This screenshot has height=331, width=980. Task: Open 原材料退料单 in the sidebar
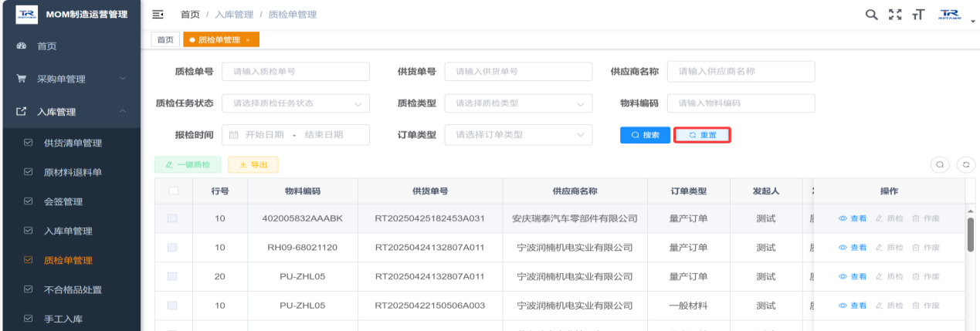pos(70,172)
